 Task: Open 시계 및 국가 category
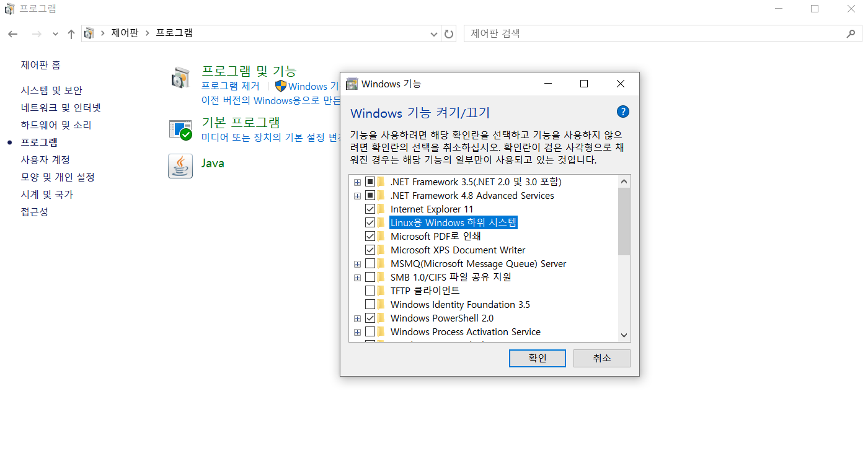[46, 195]
